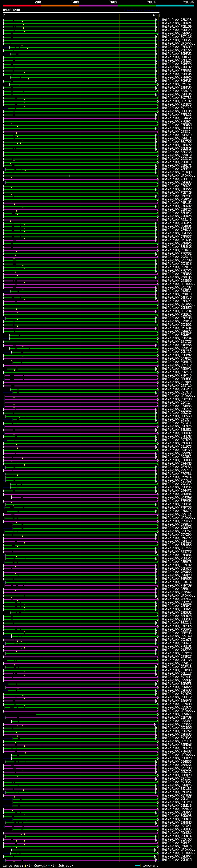Open hit UniRef100_A5B160
This screenshot has width=197, height=868.
177,50
